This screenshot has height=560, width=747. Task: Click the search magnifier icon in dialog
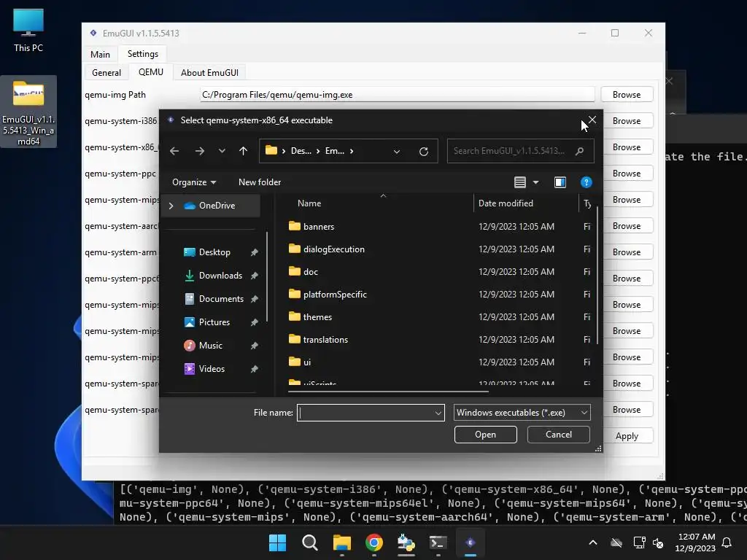pos(579,151)
